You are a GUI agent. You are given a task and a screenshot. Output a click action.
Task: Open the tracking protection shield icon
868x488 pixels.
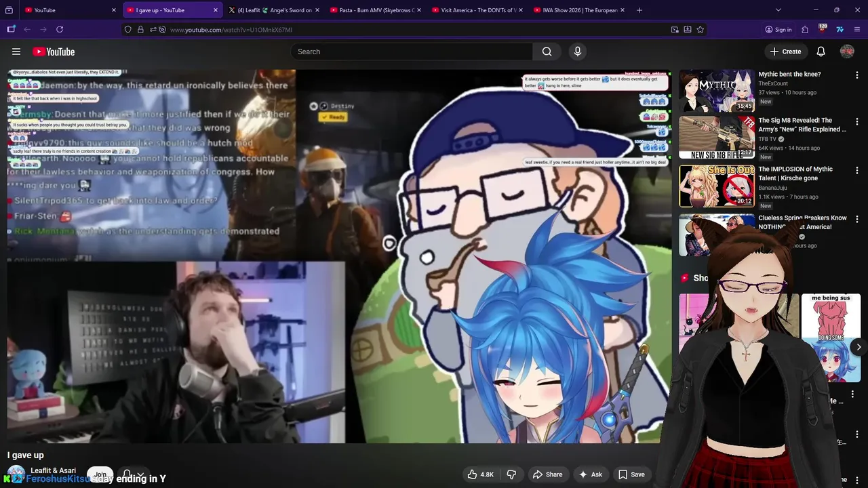coord(127,29)
